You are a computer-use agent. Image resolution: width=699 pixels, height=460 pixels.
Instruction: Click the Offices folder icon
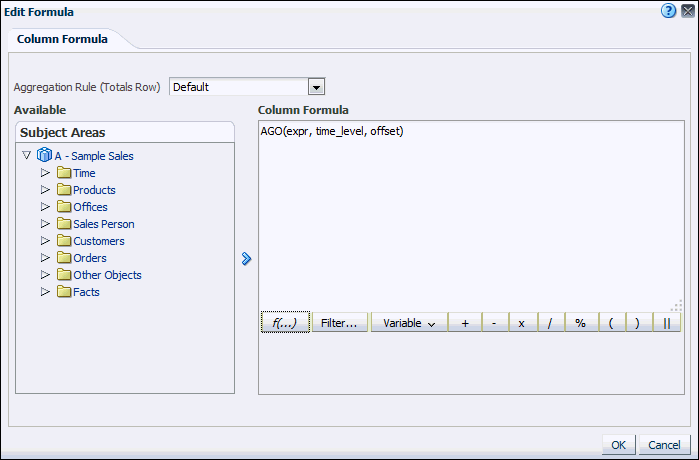point(64,206)
